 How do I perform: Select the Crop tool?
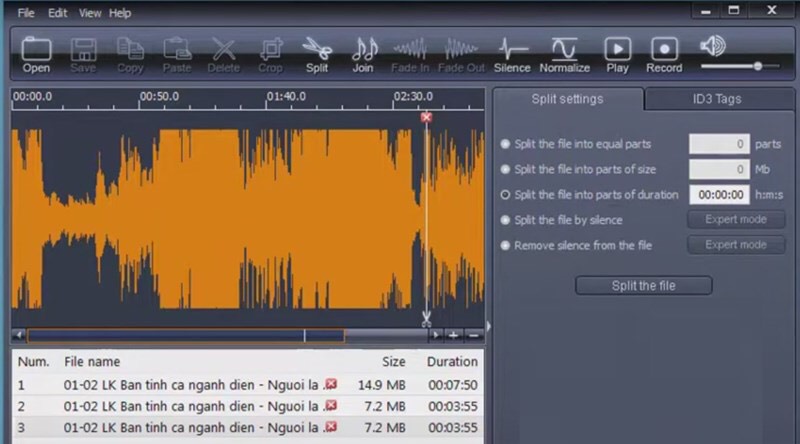point(270,55)
